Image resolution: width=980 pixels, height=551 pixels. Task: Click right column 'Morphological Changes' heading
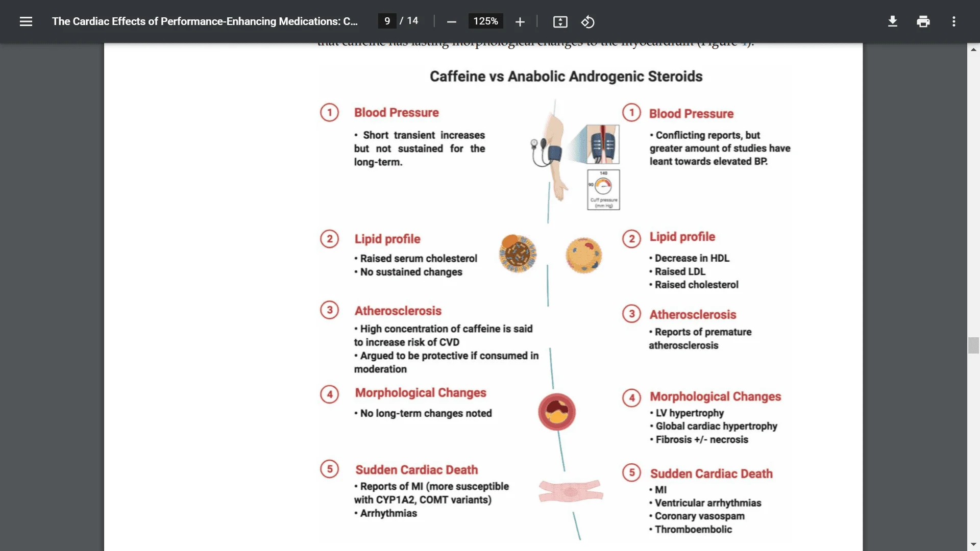point(715,397)
